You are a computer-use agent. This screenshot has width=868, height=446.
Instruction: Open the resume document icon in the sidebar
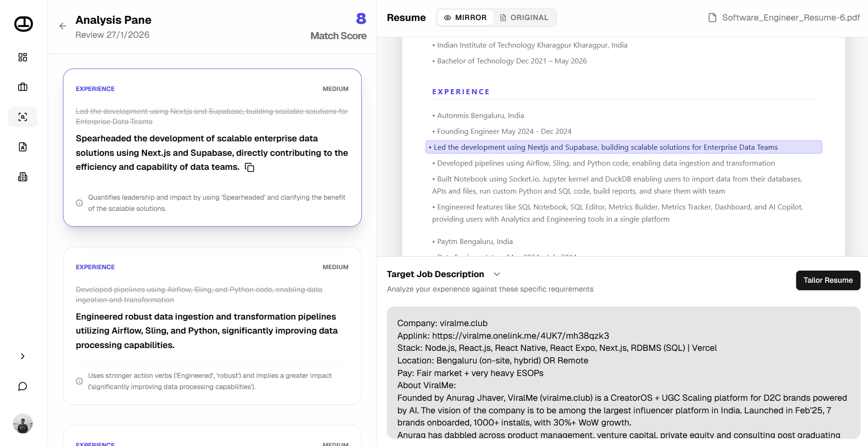[22, 147]
